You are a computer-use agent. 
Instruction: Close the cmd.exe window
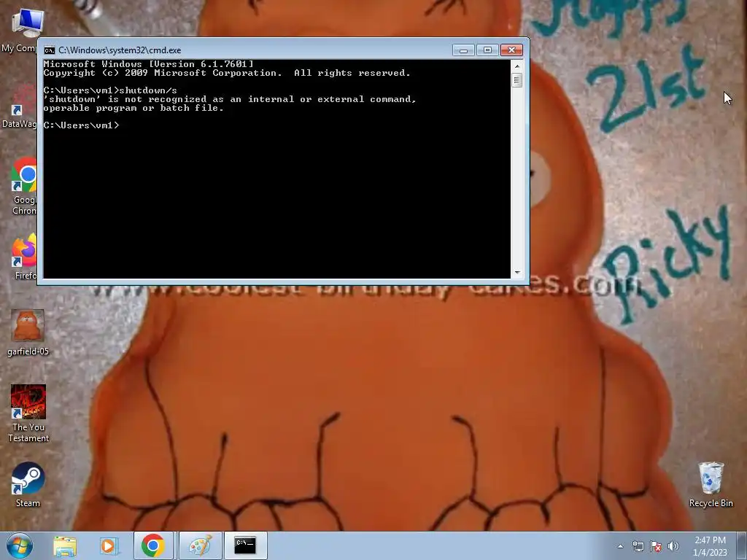click(x=511, y=50)
